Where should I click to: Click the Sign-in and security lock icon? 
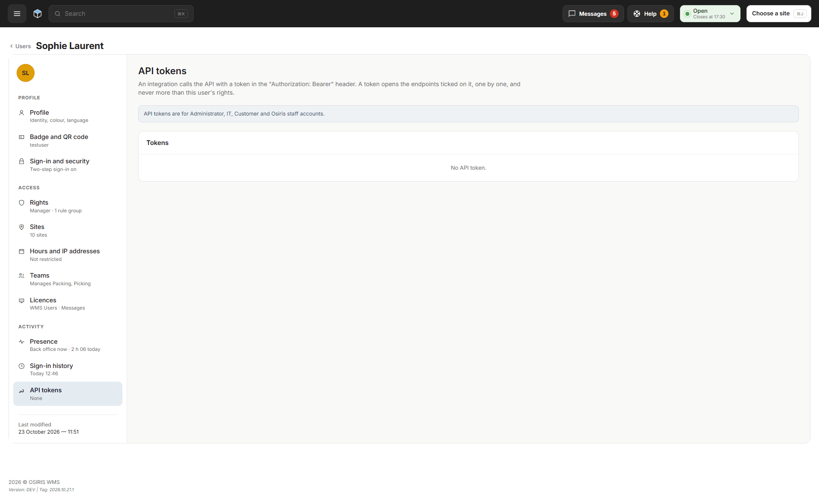coord(21,162)
